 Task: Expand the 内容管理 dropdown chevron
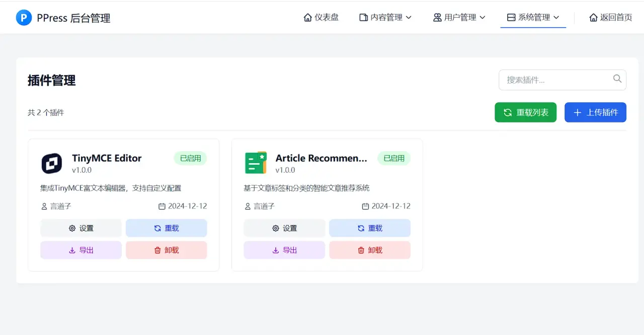[409, 18]
